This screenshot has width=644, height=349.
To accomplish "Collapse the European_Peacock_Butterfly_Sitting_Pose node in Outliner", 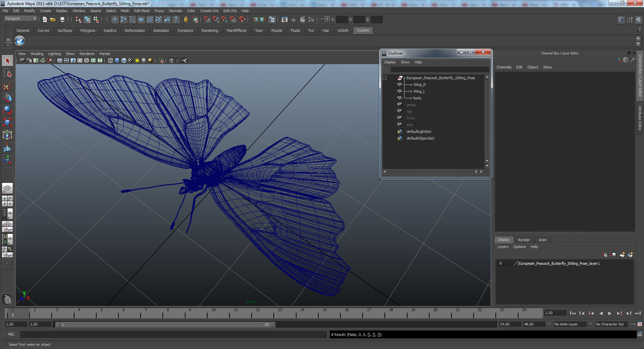I will click(385, 78).
